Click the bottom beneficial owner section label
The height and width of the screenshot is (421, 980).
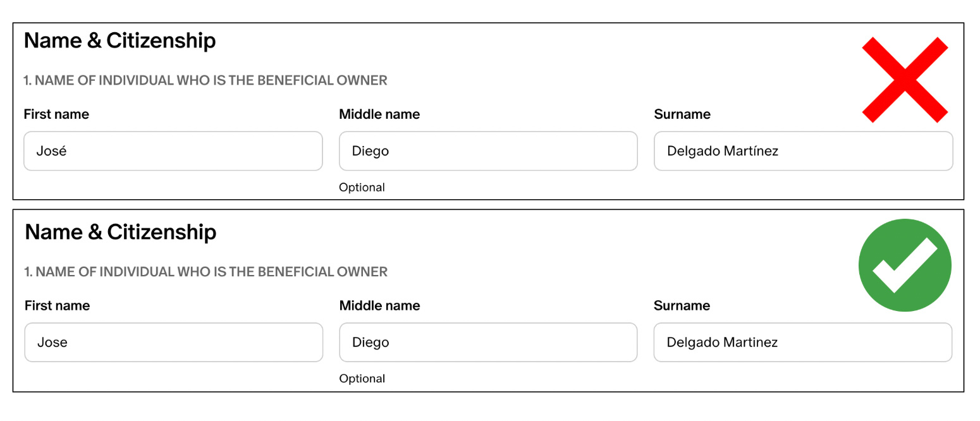pos(205,272)
